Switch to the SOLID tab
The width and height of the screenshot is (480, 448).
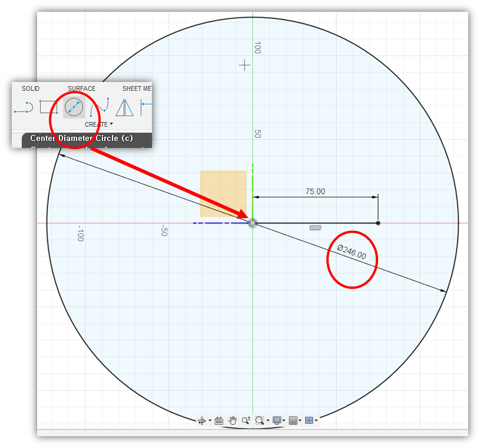pyautogui.click(x=31, y=88)
